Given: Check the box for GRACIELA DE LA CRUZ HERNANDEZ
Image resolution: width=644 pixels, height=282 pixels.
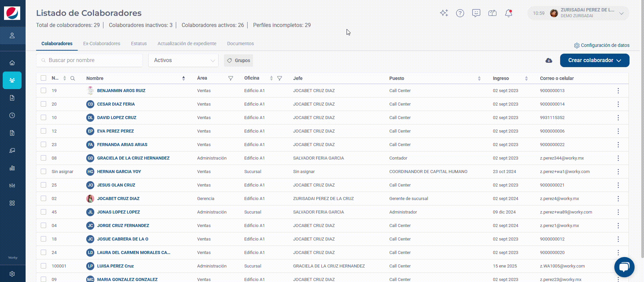Looking at the screenshot, I should [x=43, y=158].
